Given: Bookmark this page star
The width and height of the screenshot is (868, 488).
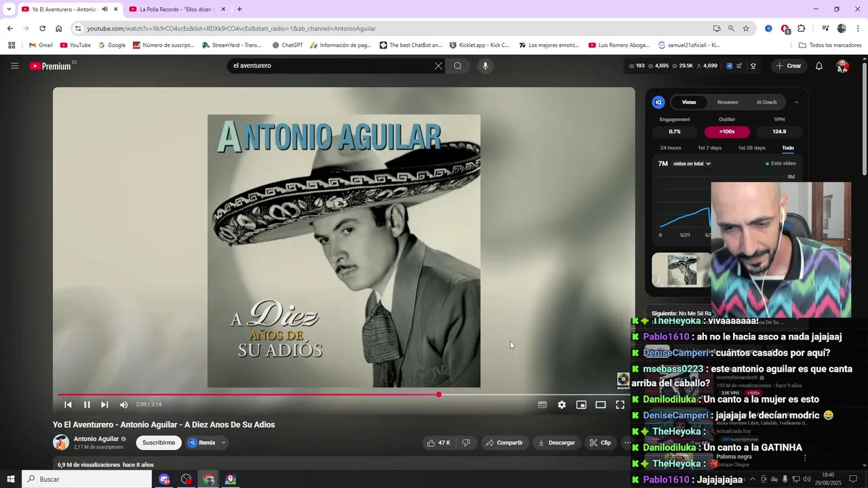Looking at the screenshot, I should point(746,28).
